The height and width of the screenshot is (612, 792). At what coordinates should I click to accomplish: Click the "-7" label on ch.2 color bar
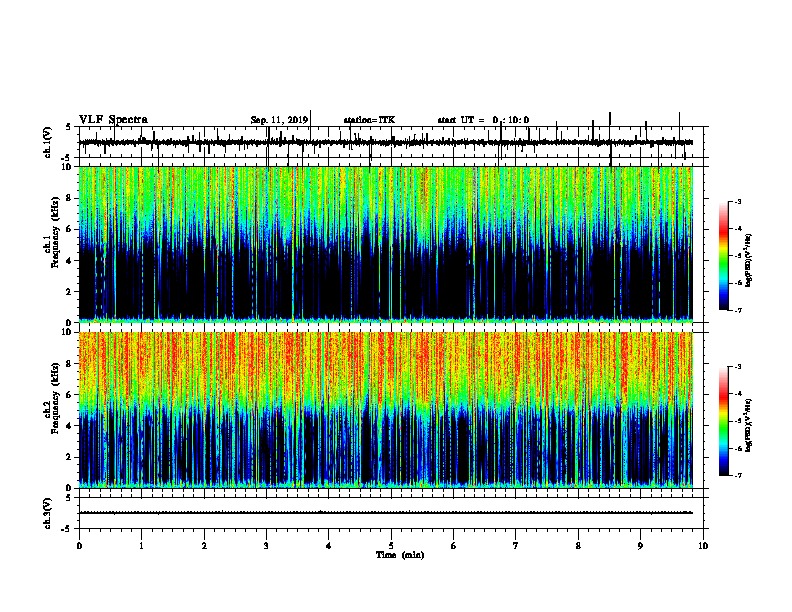click(x=738, y=475)
